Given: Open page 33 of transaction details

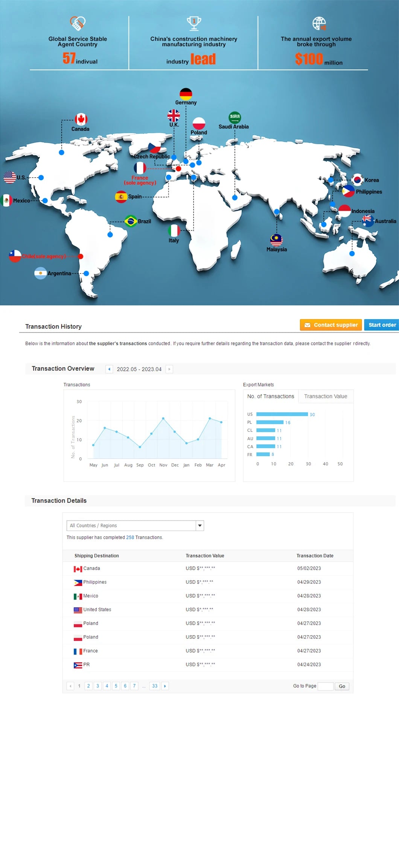Looking at the screenshot, I should point(155,686).
